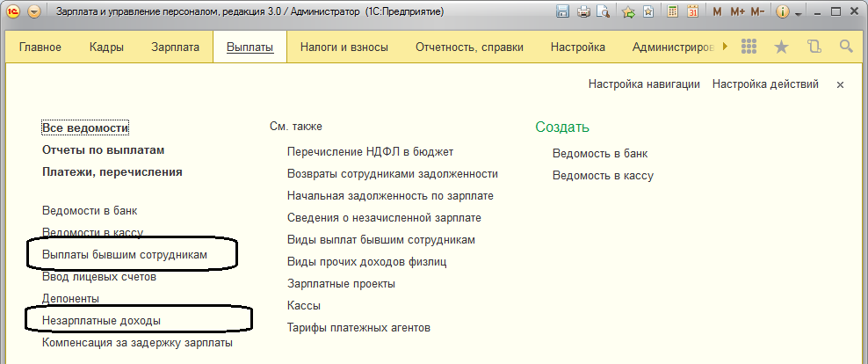Screen dimensions: 868x364
Task: Maximize the application window
Action: click(835, 11)
